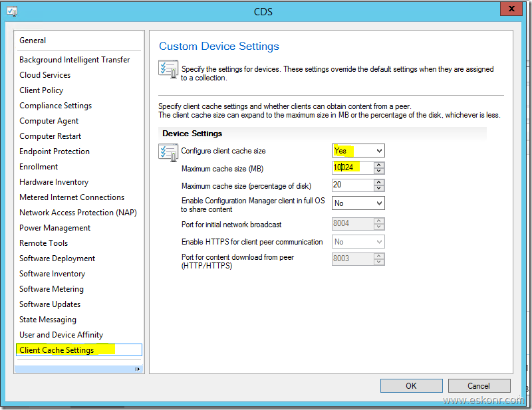Open the Enable Configuration Manager client share dropdown

click(378, 203)
